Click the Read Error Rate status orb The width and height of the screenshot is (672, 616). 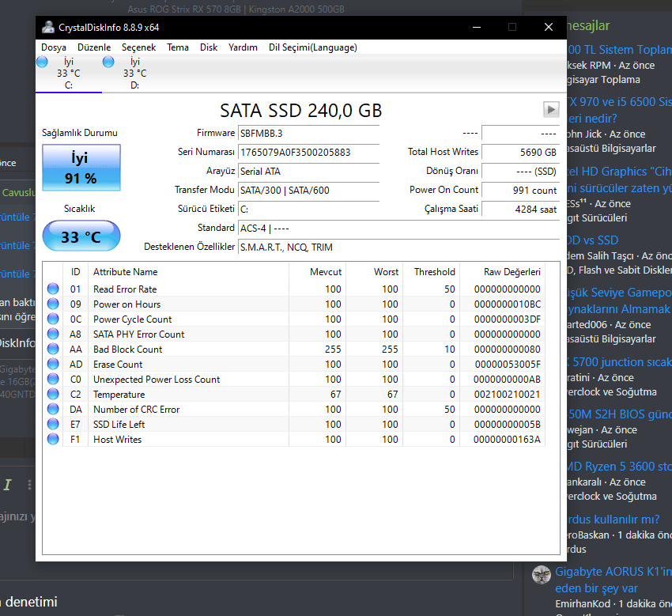click(x=53, y=289)
